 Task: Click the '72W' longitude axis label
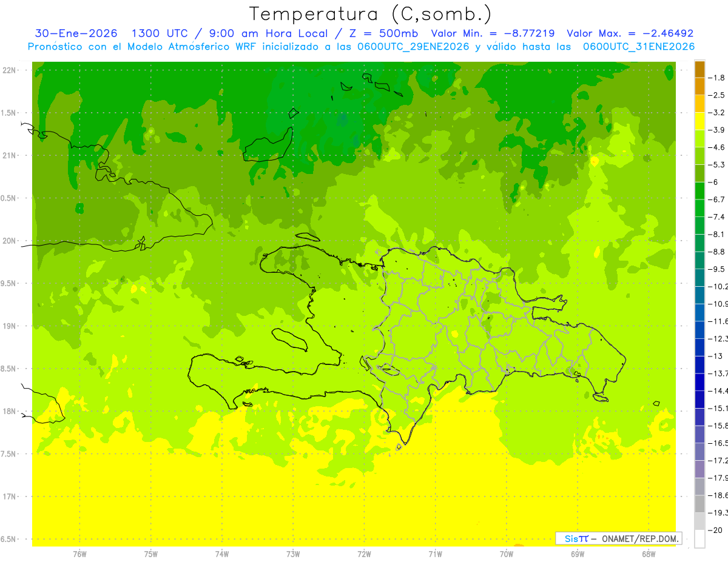[x=364, y=554]
